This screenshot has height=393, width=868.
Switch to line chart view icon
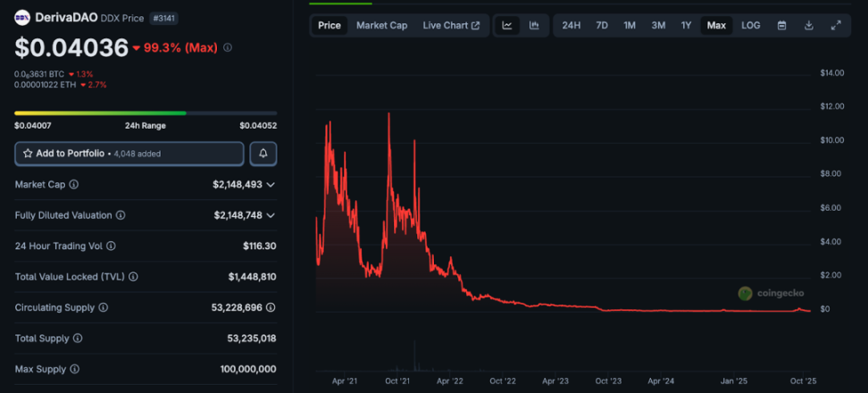507,26
